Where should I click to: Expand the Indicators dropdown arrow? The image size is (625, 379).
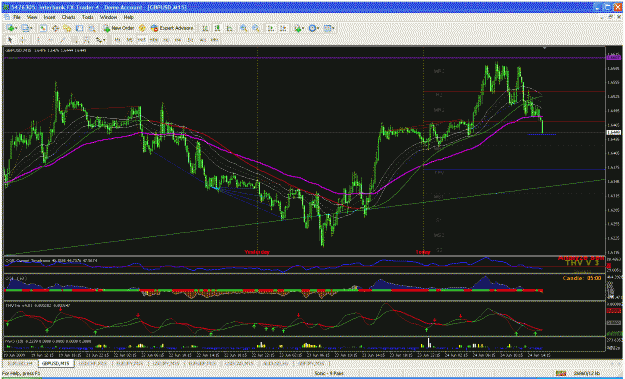pos(303,28)
